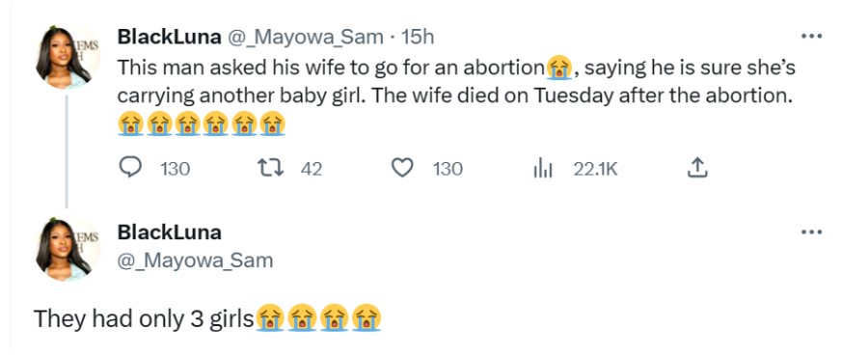Image resolution: width=868 pixels, height=357 pixels.
Task: Click the retweet arrows icon
Action: tap(271, 168)
